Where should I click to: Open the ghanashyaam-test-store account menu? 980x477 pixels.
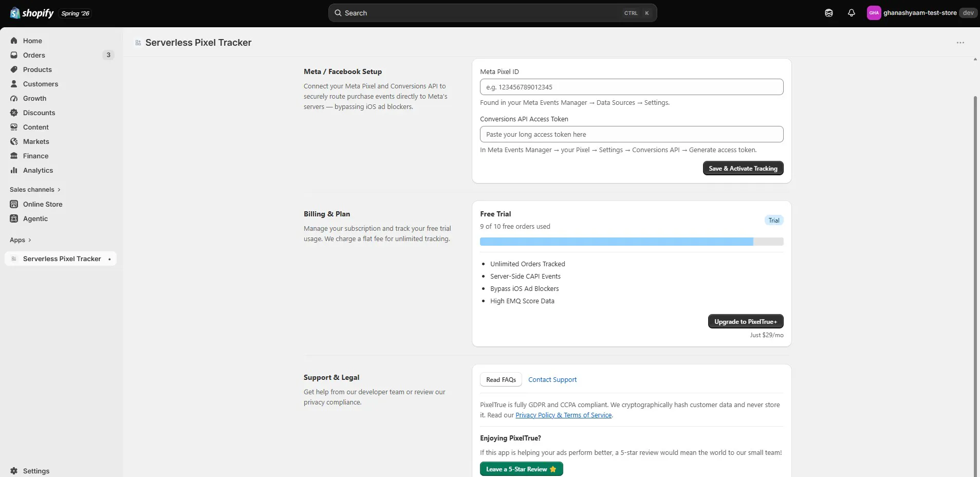click(921, 13)
